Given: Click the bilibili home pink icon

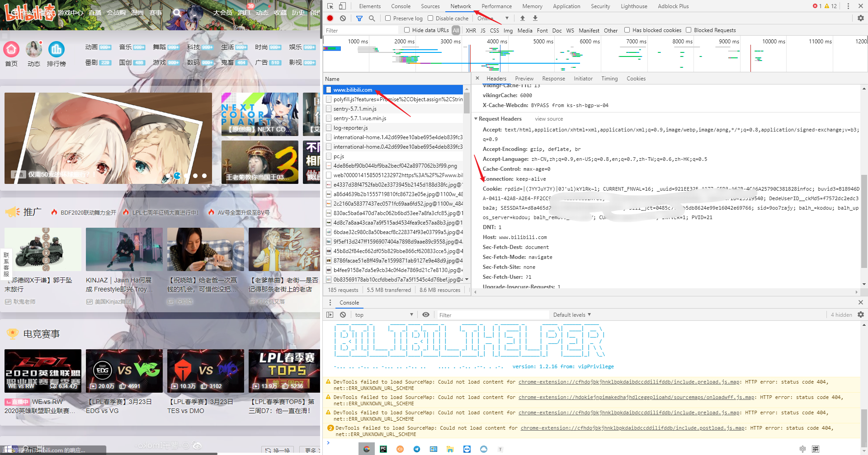Looking at the screenshot, I should pyautogui.click(x=11, y=49).
